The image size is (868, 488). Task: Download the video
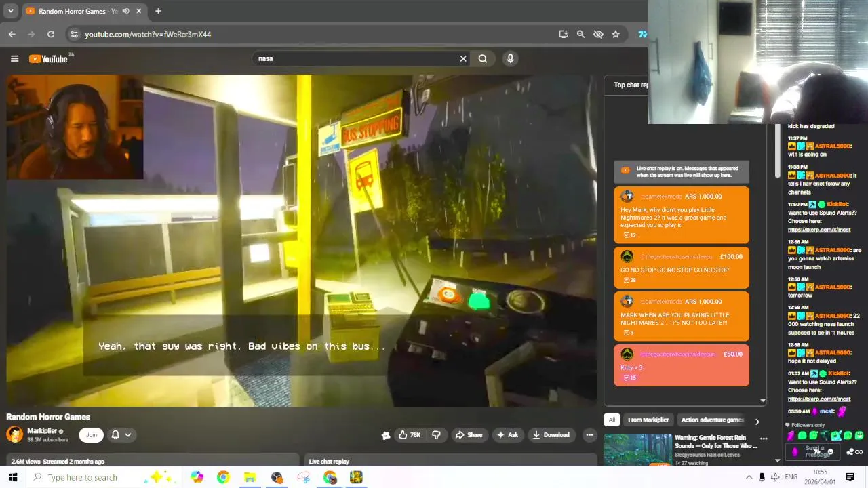(551, 435)
